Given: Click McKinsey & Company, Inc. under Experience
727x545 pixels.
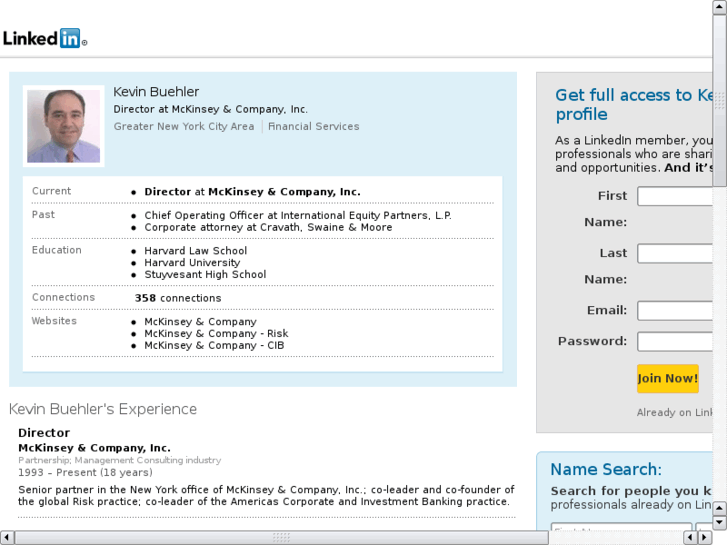Looking at the screenshot, I should 95,448.
